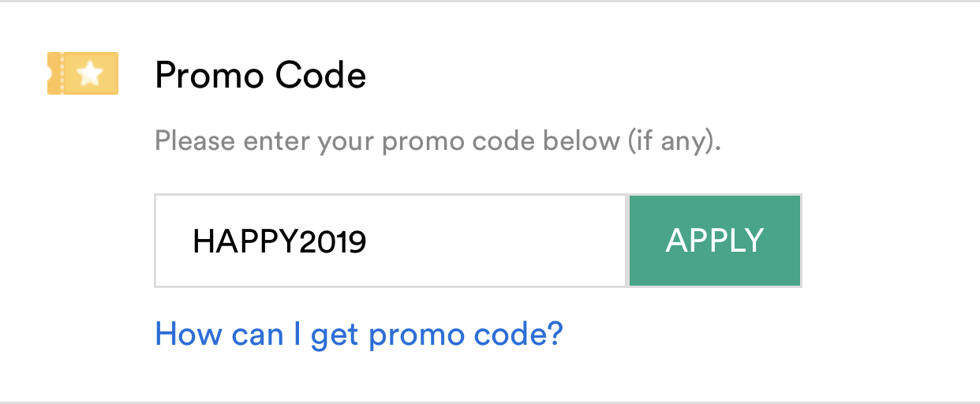Apply the HAPPY2019 promo code
The height and width of the screenshot is (404, 980).
coord(715,241)
